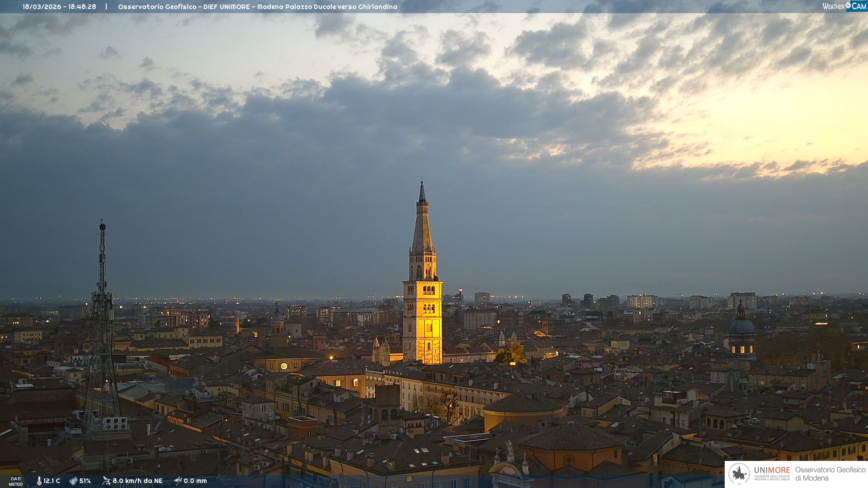Click the 0.0 mm rainfall value
The image size is (868, 488).
coord(195,481)
